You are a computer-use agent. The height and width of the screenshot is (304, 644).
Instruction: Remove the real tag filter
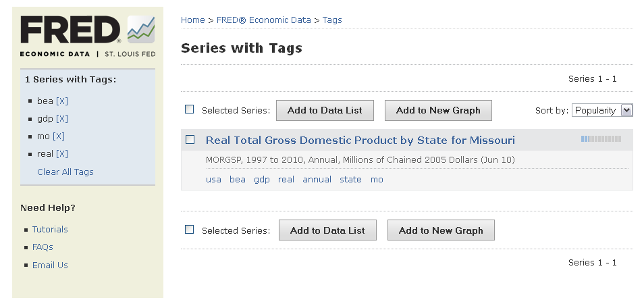click(x=62, y=154)
